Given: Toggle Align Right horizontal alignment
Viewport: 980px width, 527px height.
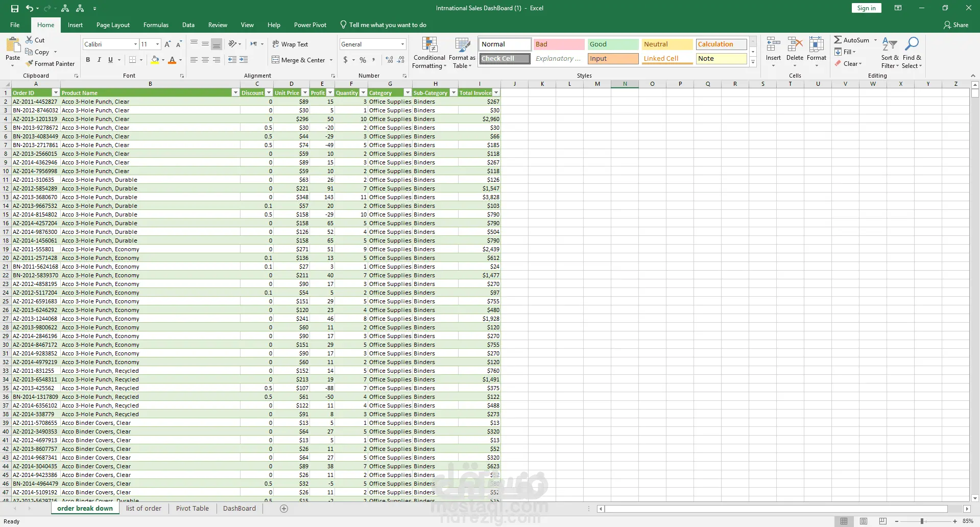Looking at the screenshot, I should pos(217,60).
